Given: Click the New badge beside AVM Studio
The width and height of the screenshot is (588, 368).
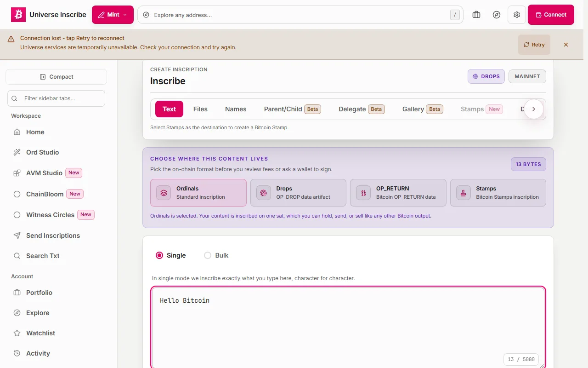Looking at the screenshot, I should click(x=74, y=173).
